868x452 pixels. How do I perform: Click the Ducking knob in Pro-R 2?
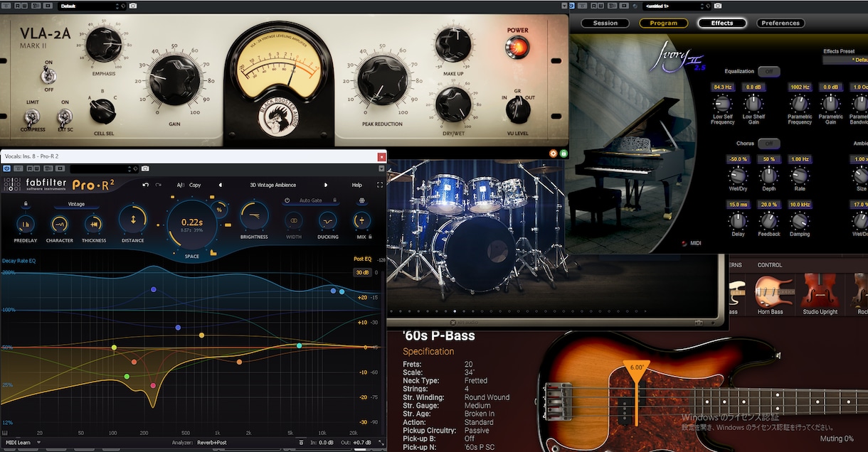click(327, 222)
